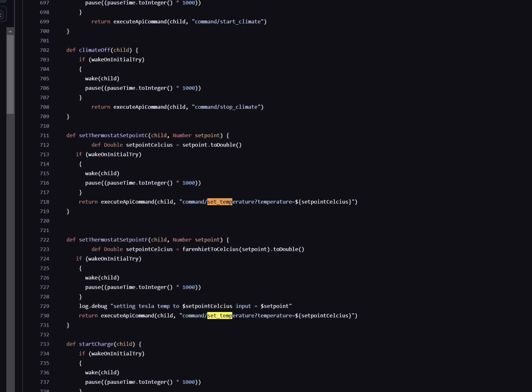532x392 pixels.
Task: Click the setThermostatSetpointC function name
Action: (113, 135)
